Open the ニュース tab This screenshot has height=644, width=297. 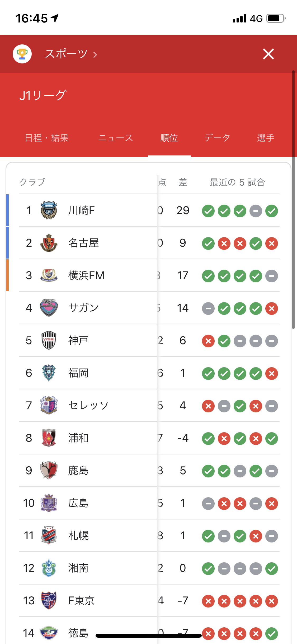pos(116,138)
